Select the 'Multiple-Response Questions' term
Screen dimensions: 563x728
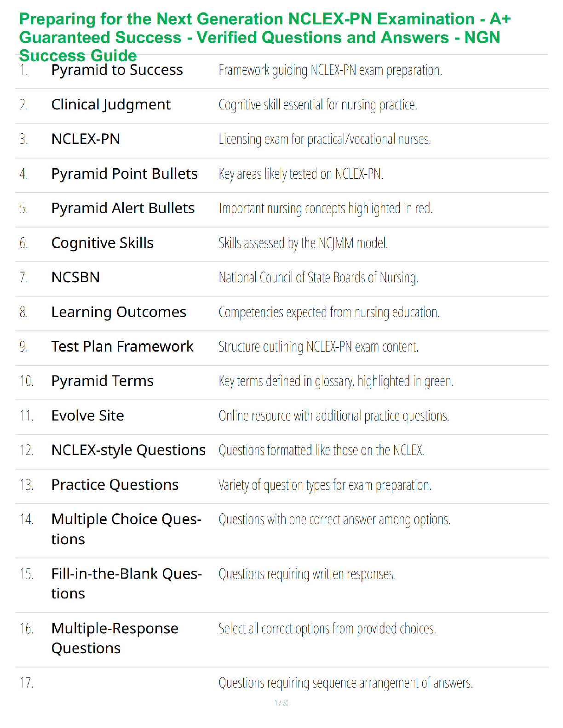(x=115, y=638)
